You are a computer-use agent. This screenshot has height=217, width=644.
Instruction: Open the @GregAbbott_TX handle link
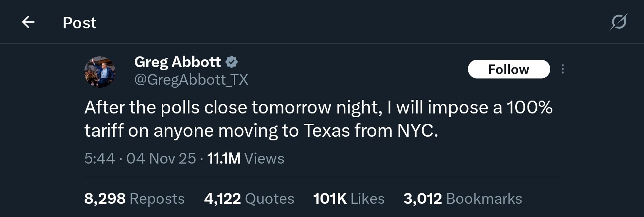coord(191,80)
